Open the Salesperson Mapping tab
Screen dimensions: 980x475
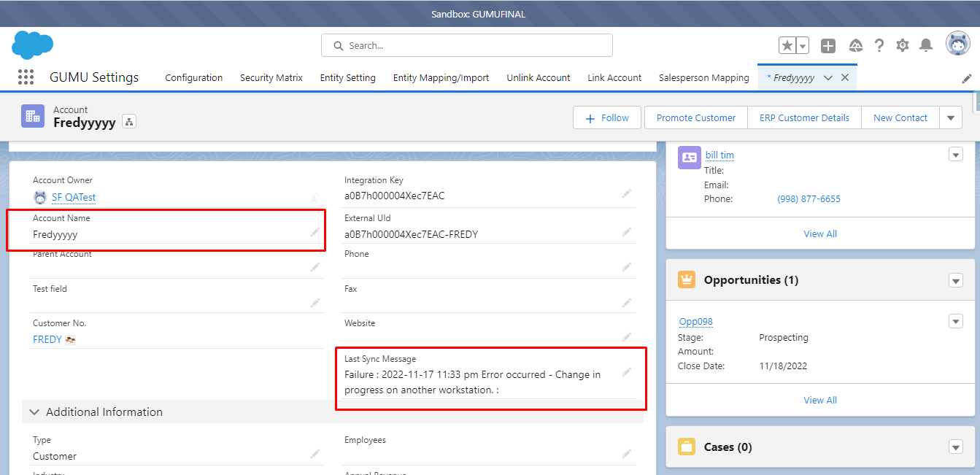pos(704,78)
